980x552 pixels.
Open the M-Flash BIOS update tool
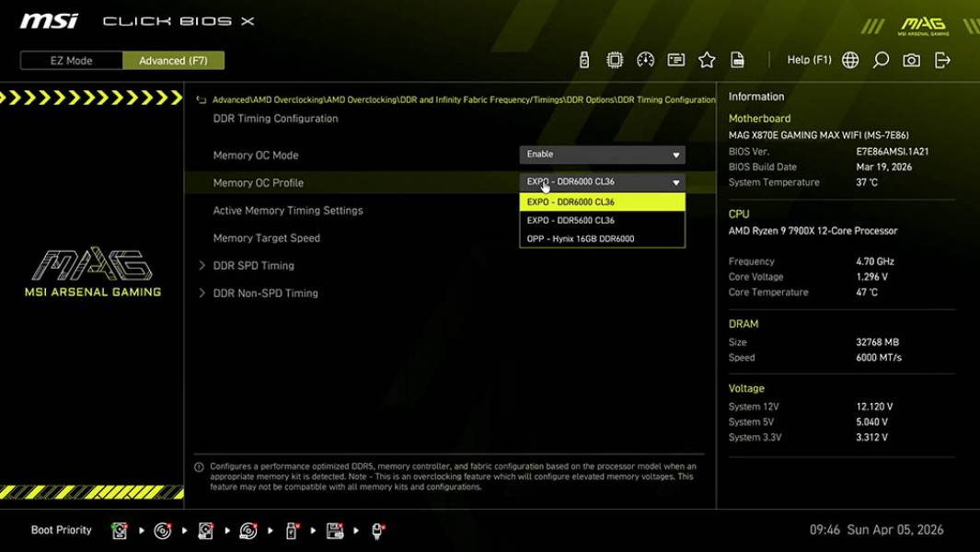point(585,59)
